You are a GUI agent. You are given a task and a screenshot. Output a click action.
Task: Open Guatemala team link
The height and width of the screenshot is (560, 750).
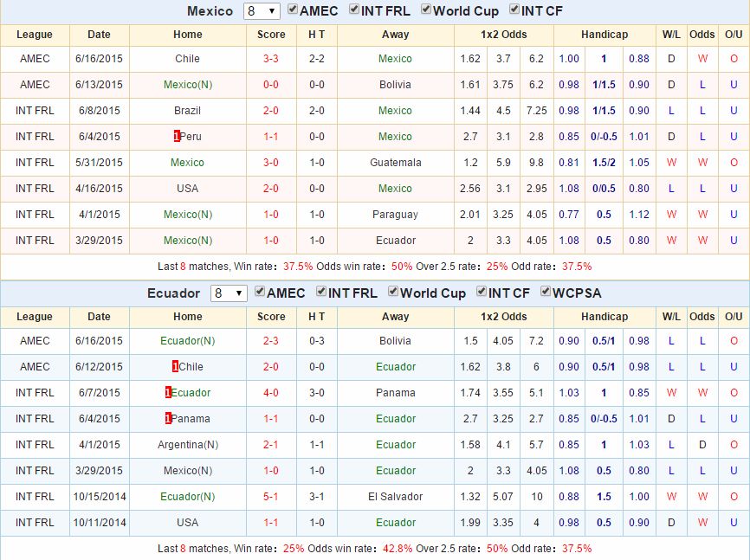pyautogui.click(x=396, y=163)
